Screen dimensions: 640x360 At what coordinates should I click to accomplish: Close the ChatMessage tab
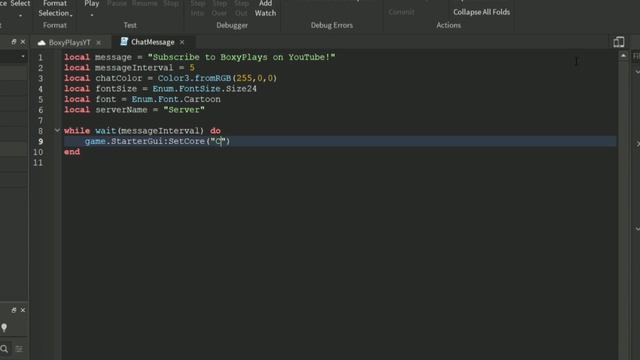tap(182, 42)
